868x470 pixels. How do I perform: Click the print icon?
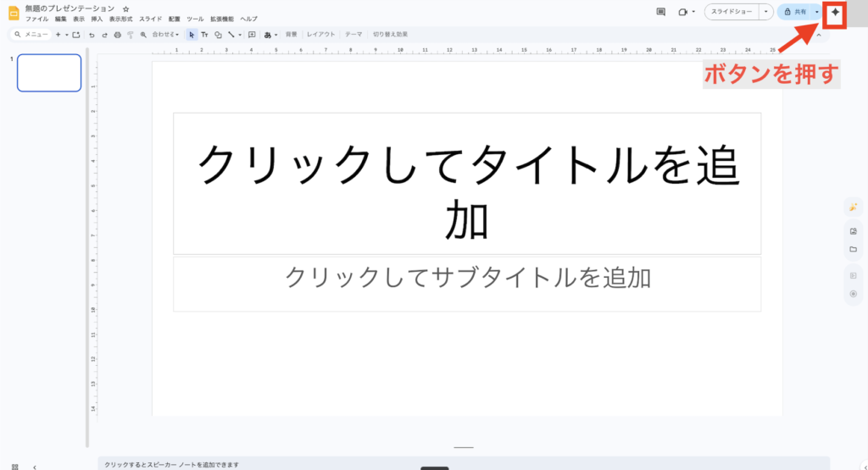pyautogui.click(x=117, y=35)
